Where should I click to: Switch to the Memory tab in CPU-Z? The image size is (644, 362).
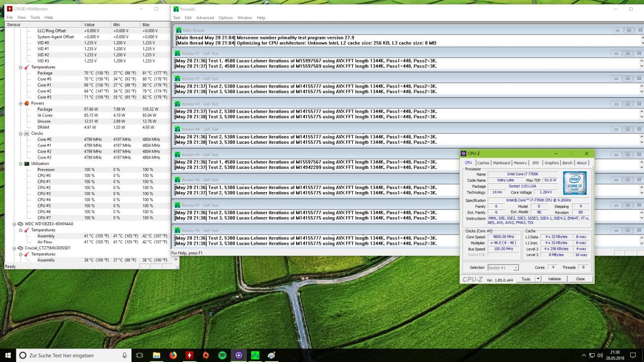(520, 163)
